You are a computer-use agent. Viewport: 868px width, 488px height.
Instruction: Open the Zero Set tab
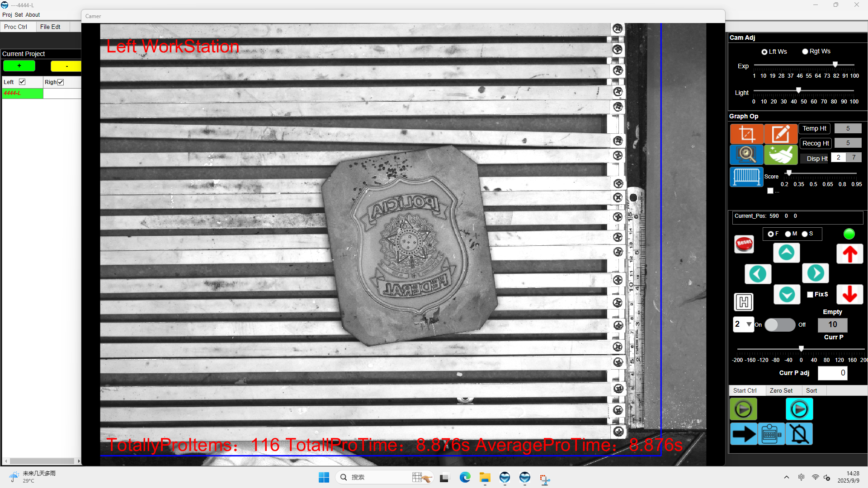[781, 390]
